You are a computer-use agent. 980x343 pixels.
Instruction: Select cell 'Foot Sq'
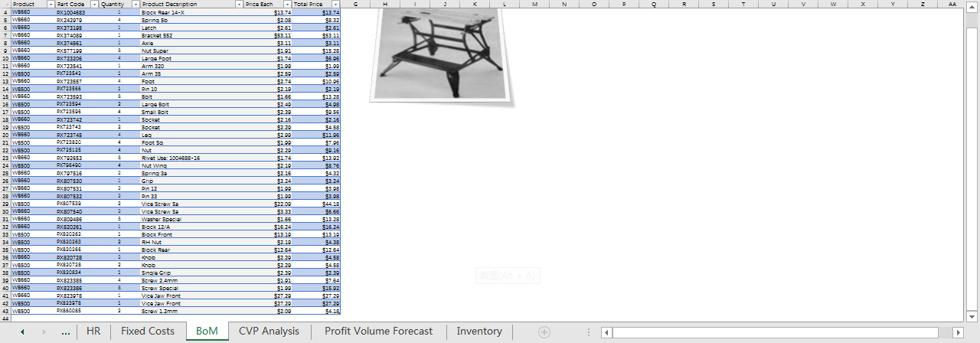191,142
